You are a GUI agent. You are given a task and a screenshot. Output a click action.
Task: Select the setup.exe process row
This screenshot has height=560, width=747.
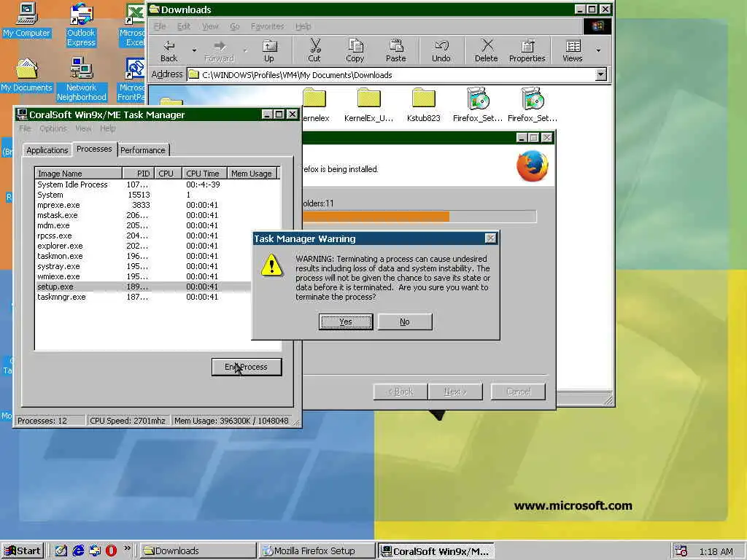143,287
